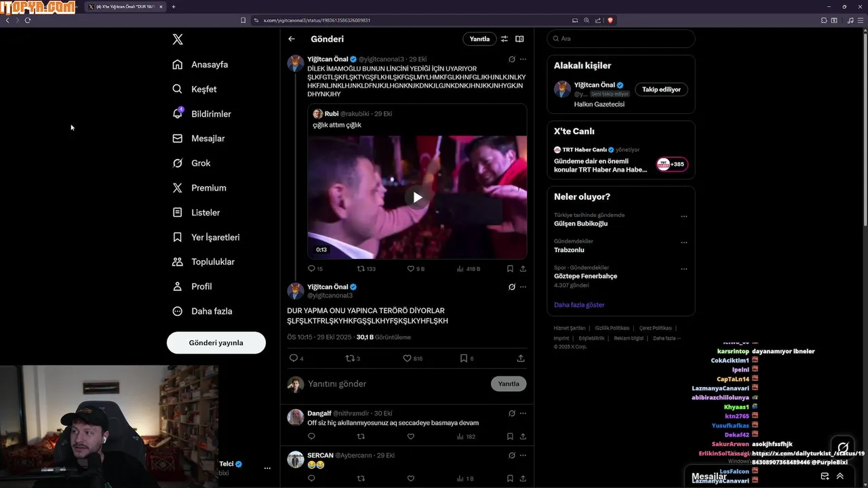Bookmark main post with 6 bookmarks
The image size is (868, 488).
[x=467, y=358]
